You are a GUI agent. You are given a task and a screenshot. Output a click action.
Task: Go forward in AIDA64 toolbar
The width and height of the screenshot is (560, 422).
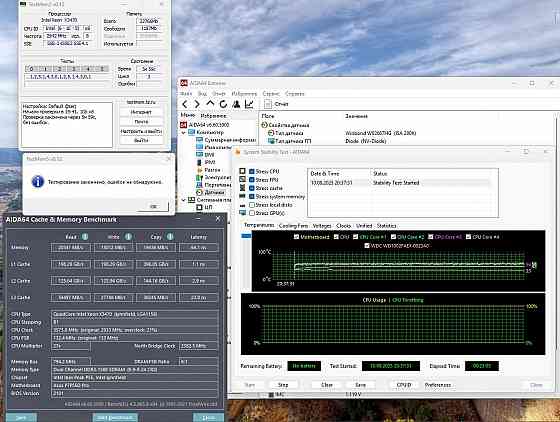(197, 104)
